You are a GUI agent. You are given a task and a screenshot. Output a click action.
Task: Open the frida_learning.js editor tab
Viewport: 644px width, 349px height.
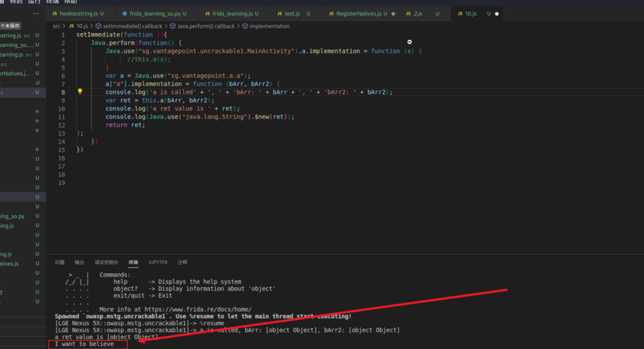235,14
